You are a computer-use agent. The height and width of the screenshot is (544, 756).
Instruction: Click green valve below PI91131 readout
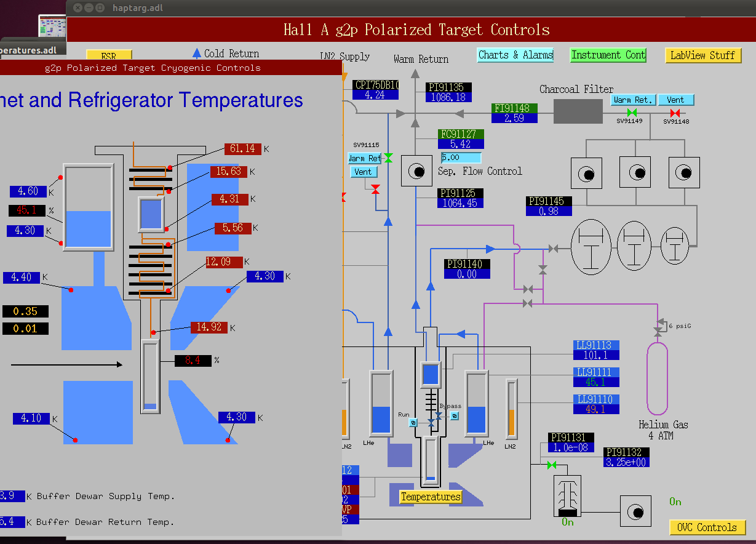click(x=551, y=465)
